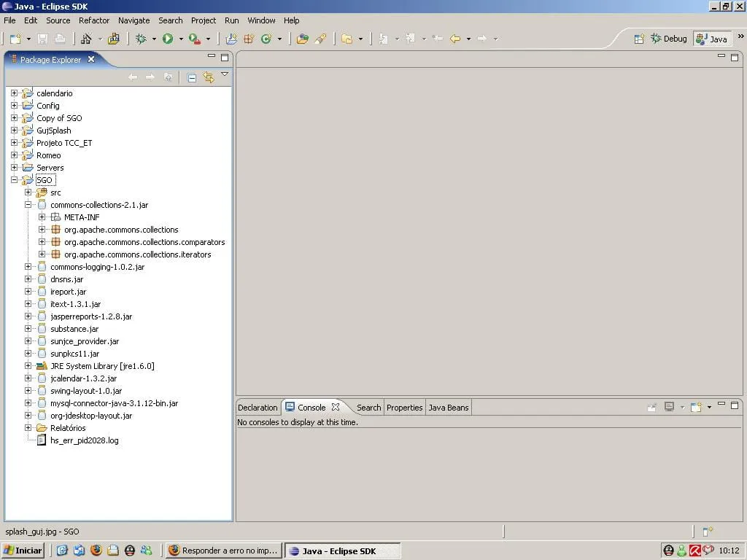Image resolution: width=747 pixels, height=560 pixels.
Task: Open the Debug launch dropdown arrow
Action: (x=154, y=39)
